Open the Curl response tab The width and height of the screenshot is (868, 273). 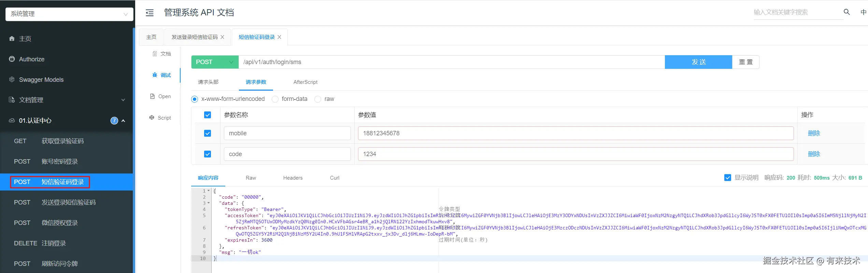[335, 178]
